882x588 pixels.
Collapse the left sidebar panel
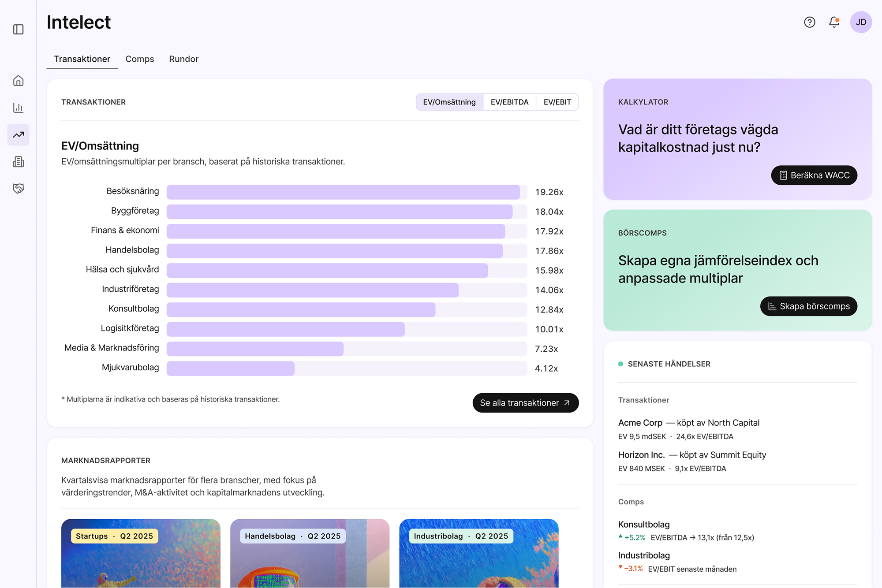18,28
